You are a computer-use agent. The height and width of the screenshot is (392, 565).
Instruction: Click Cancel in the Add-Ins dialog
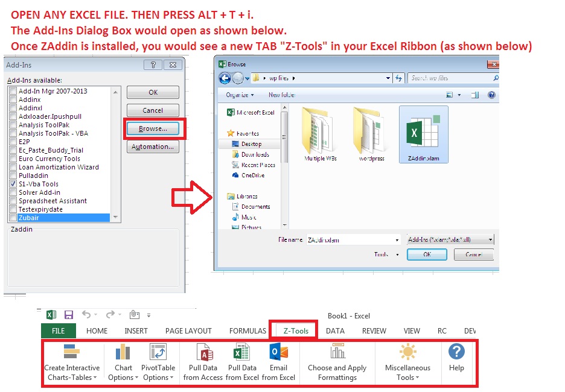[x=153, y=110]
